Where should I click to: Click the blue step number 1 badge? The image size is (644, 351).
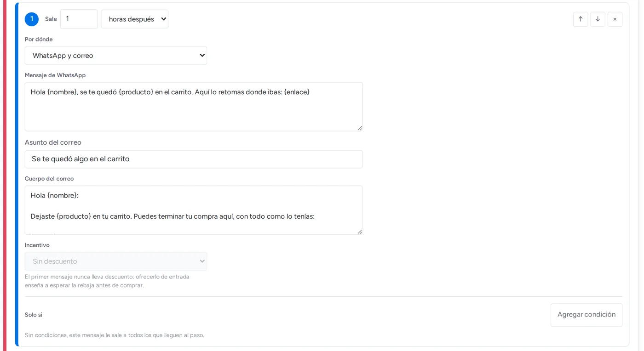(x=32, y=19)
